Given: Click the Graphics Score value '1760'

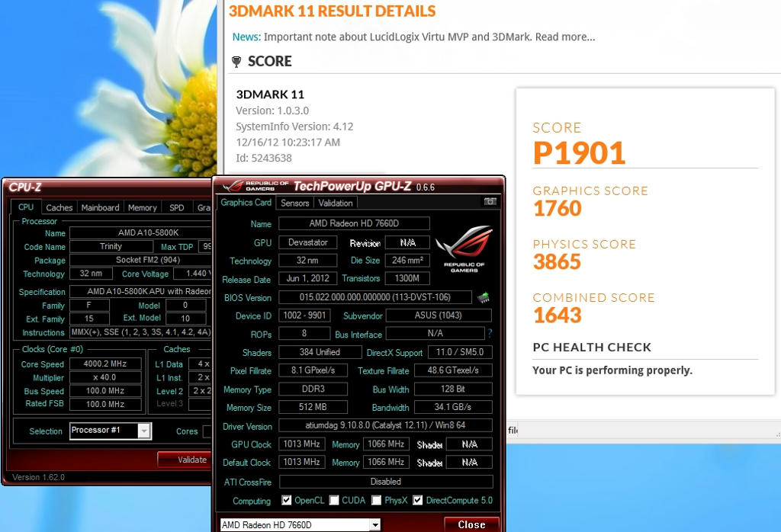Looking at the screenshot, I should [x=558, y=209].
